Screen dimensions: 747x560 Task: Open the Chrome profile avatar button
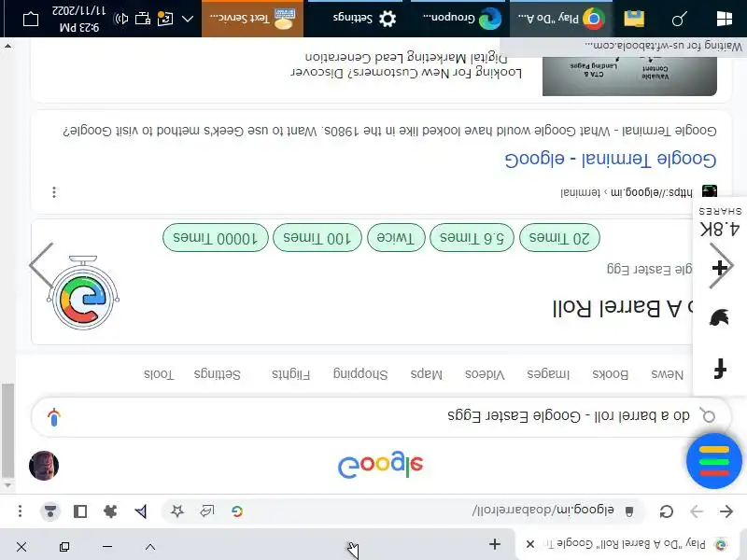click(x=50, y=511)
